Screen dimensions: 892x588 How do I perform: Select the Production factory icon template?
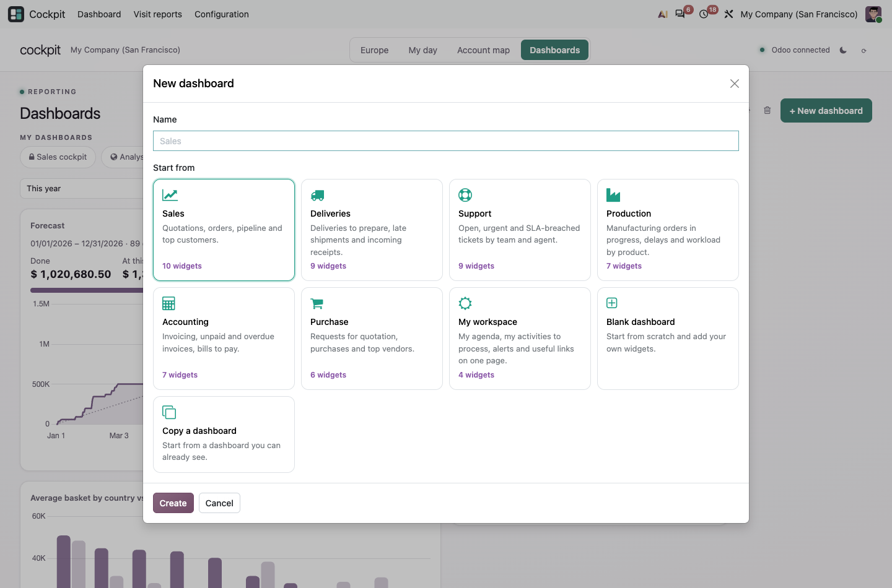coord(613,195)
